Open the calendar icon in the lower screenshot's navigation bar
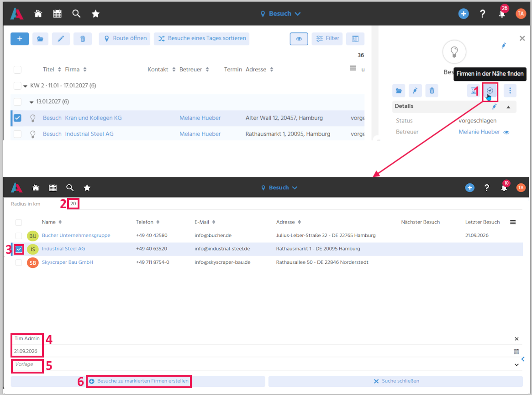 pyautogui.click(x=53, y=188)
